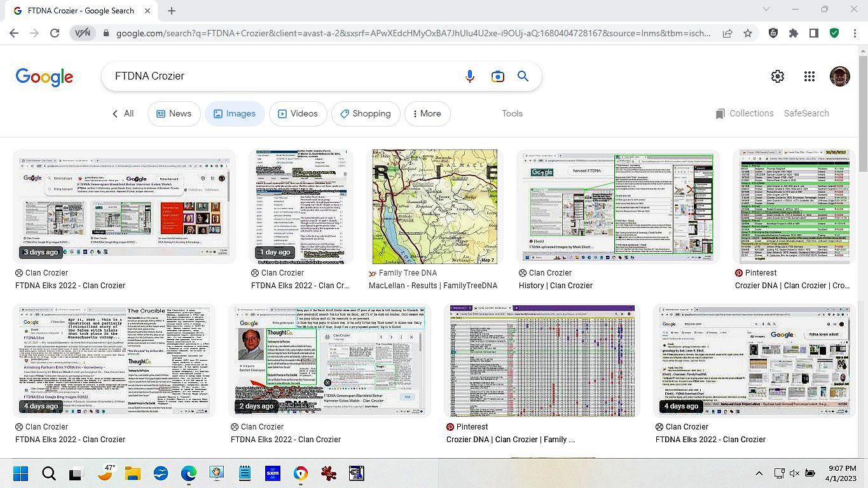Click the share page icon in address bar
The height and width of the screenshot is (488, 868).
[x=727, y=33]
